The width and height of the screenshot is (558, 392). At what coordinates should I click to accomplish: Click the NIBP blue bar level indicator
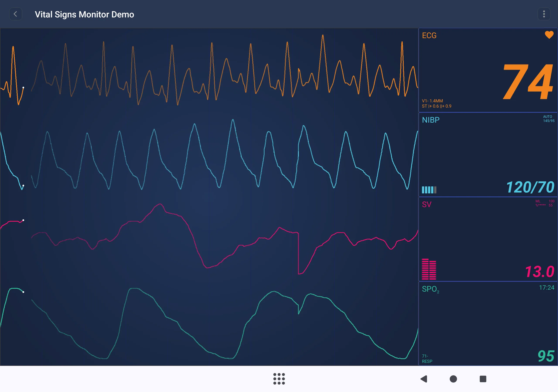pyautogui.click(x=429, y=190)
